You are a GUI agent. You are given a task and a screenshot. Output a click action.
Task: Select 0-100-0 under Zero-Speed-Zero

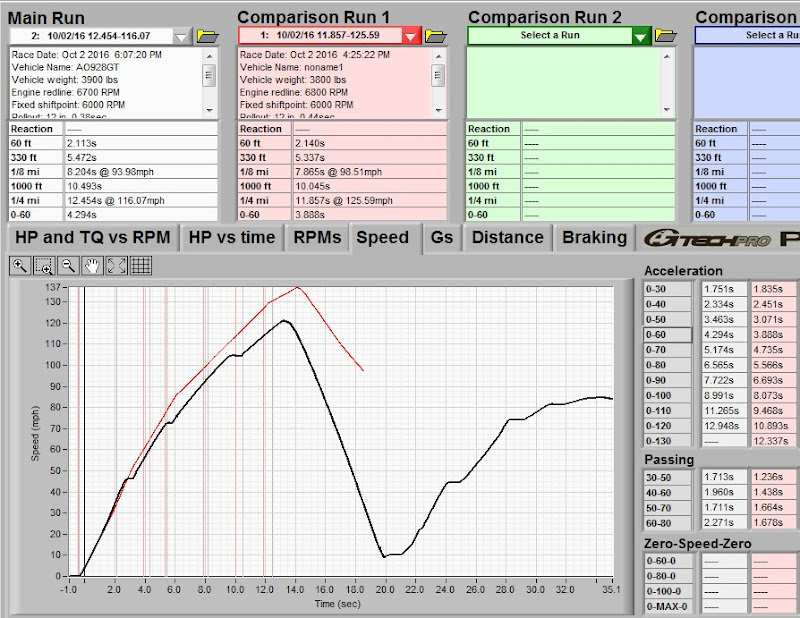click(x=669, y=591)
